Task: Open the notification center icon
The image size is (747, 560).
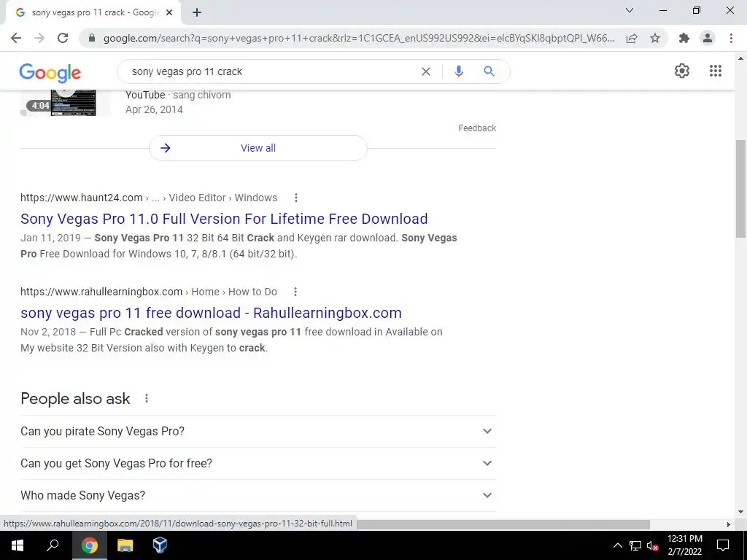Action: click(723, 545)
